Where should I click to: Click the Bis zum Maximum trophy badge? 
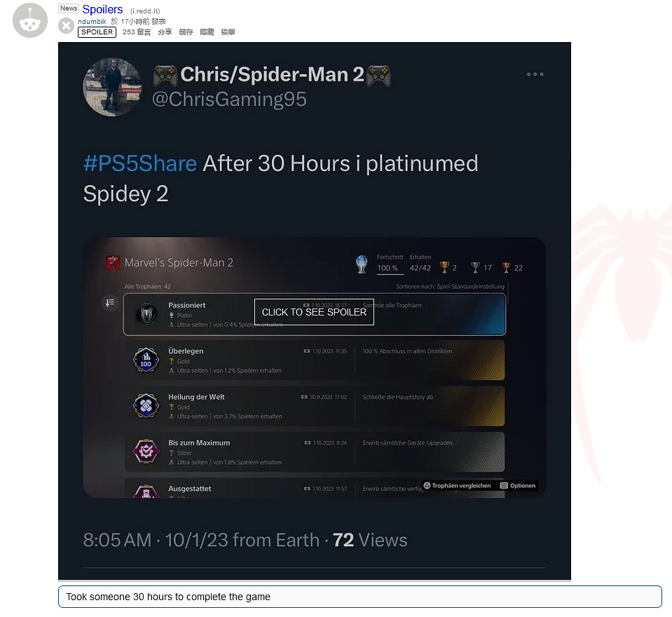[x=146, y=452]
